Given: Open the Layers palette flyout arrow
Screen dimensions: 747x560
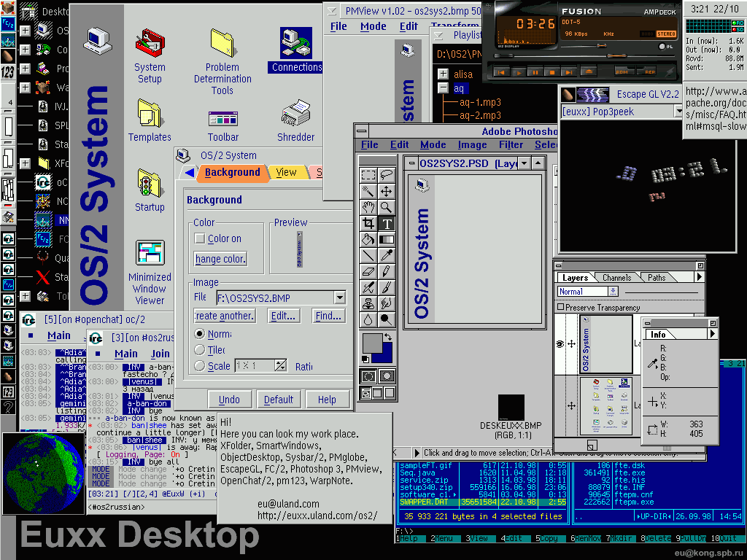Looking at the screenshot, I should (700, 276).
